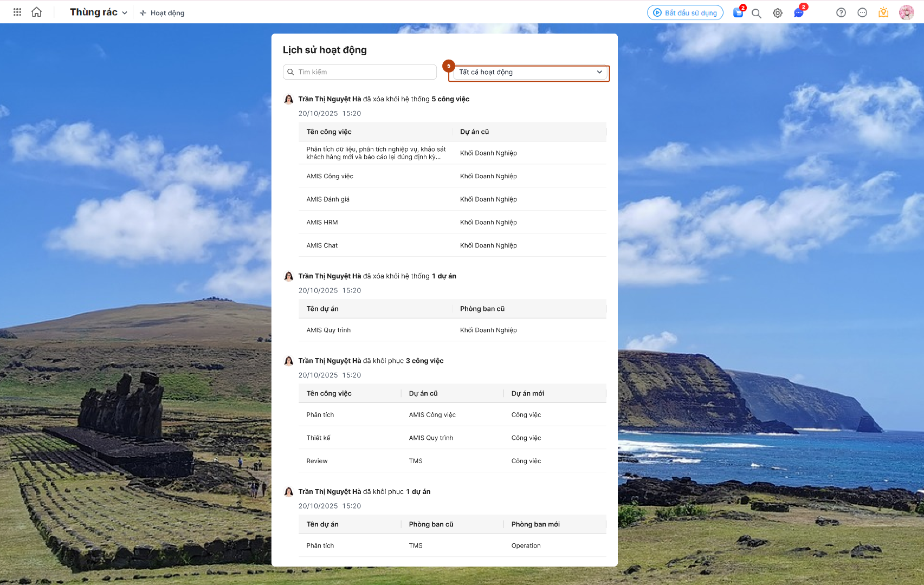Select the 'AMIS HRM' row
The height and width of the screenshot is (585, 924).
coord(453,222)
